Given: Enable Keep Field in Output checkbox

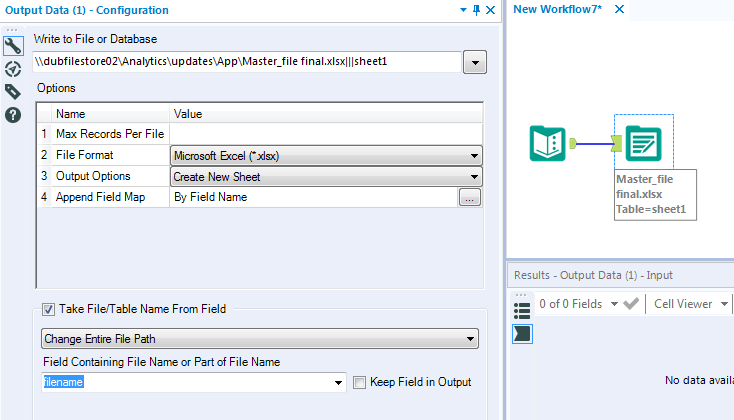Looking at the screenshot, I should pyautogui.click(x=360, y=383).
